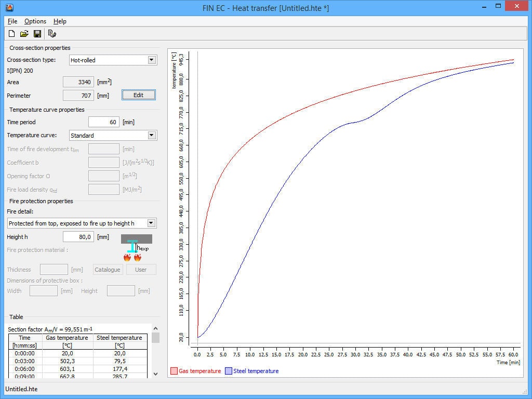
Task: Click the table scrollbar up arrow
Action: point(155,328)
